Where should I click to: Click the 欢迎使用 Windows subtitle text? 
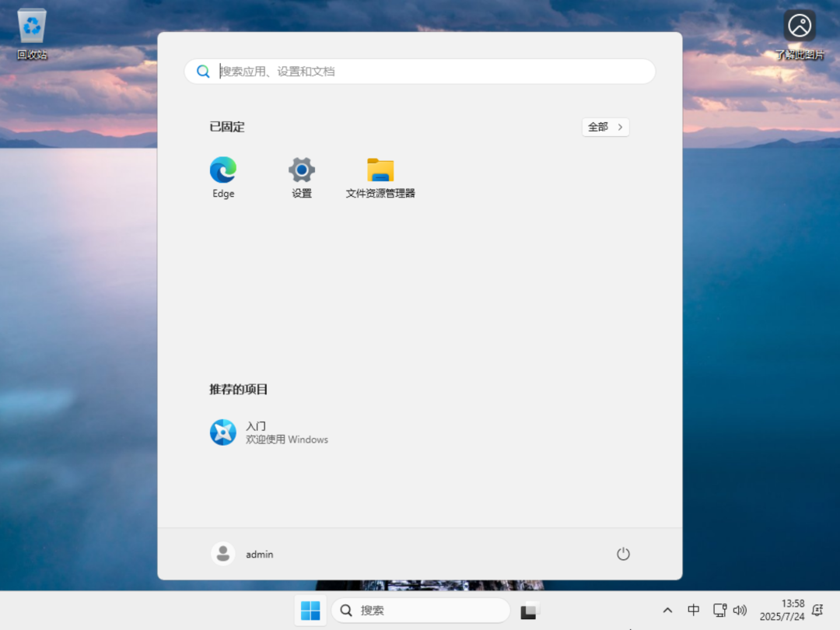[x=286, y=439]
